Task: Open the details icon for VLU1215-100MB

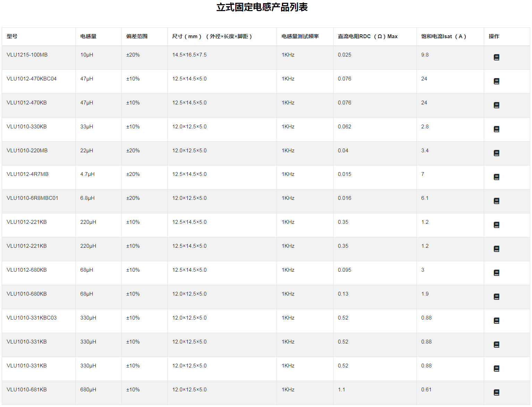Action: click(x=496, y=57)
